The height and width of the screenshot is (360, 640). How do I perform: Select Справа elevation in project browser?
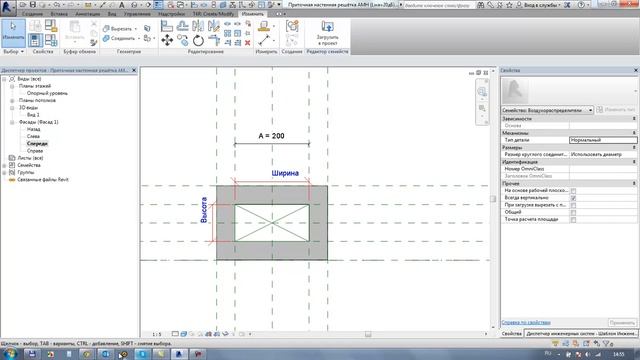tap(35, 151)
